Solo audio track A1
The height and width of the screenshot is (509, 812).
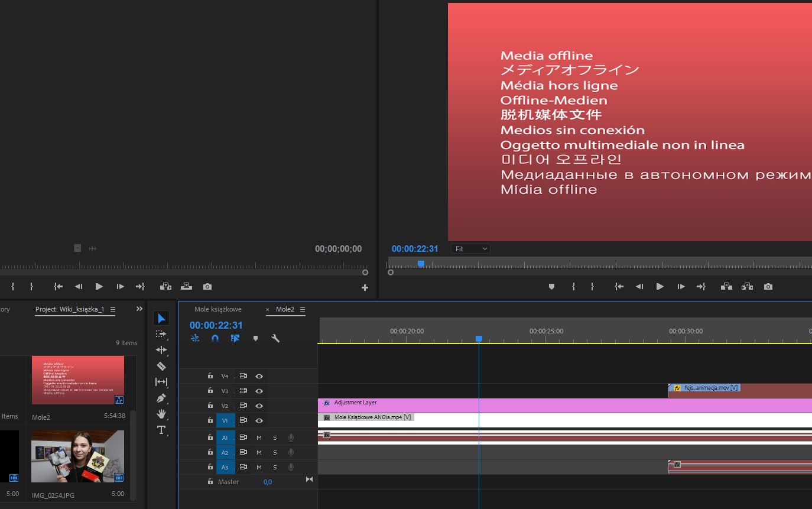point(275,437)
